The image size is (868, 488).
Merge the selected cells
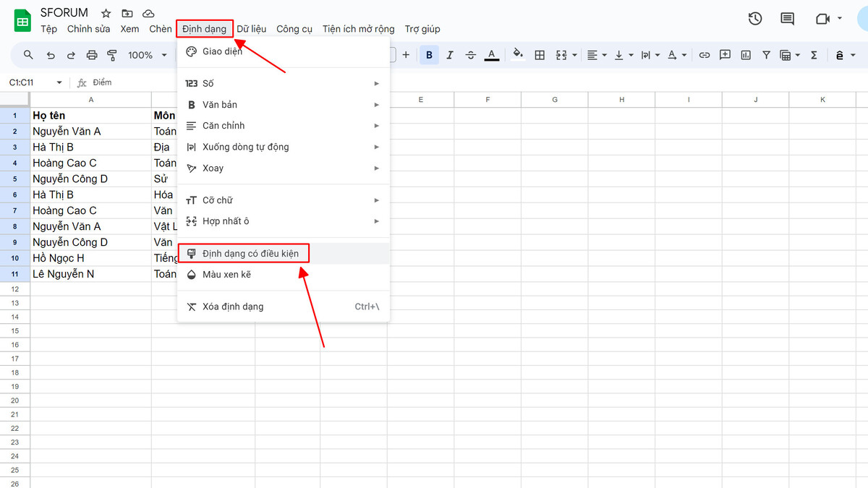click(561, 55)
